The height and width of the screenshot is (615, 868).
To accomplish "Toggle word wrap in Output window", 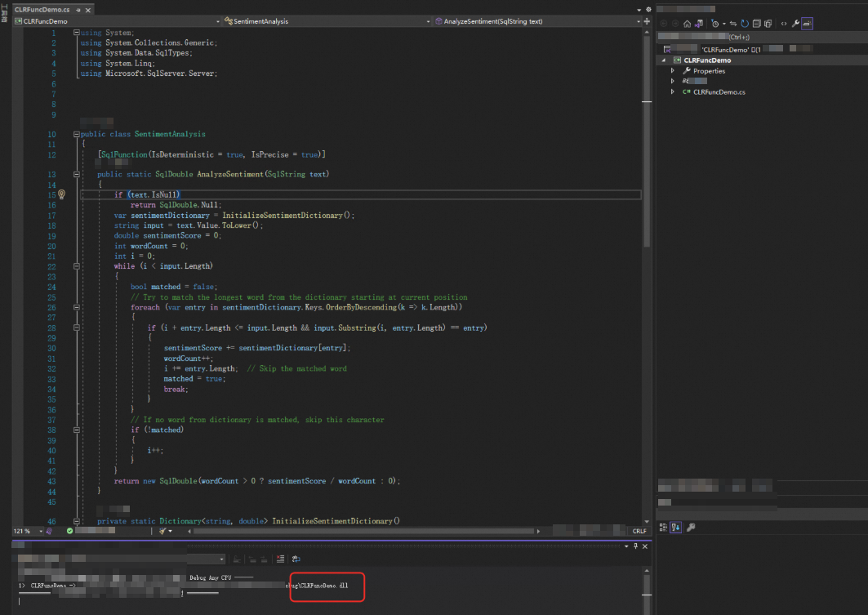I will coord(296,559).
